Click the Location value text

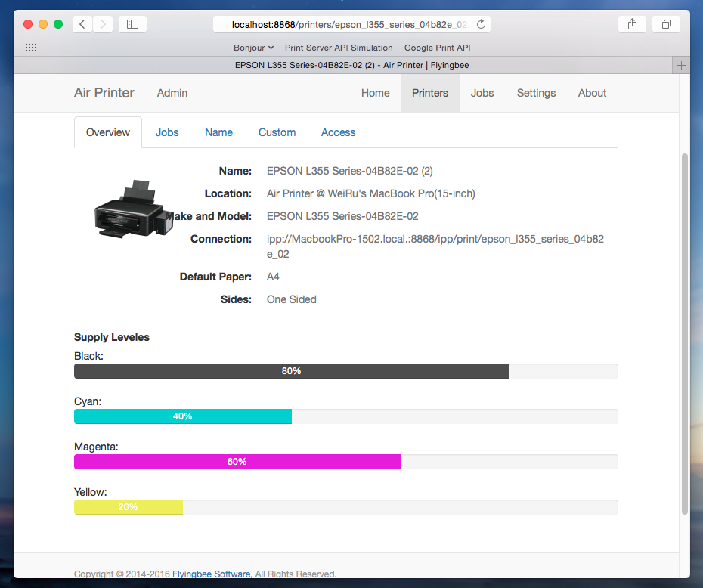tap(371, 193)
